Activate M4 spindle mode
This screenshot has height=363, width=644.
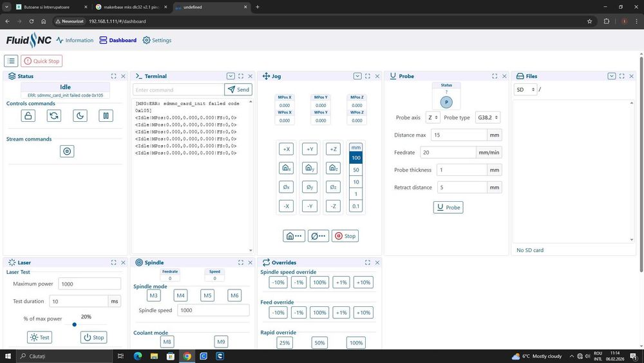[180, 295]
